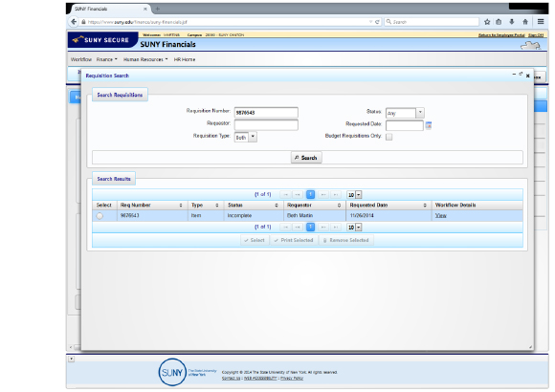Click in the Requested Date field

pos(405,125)
